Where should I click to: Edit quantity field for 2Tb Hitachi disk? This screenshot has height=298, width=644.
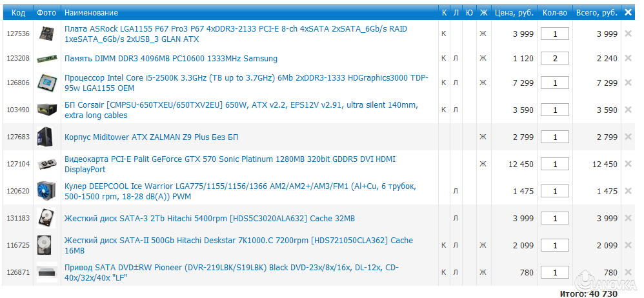coord(555,218)
